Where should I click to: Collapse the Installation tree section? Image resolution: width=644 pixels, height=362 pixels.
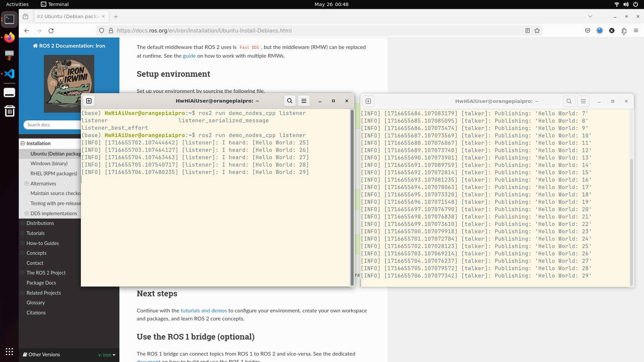click(x=23, y=143)
